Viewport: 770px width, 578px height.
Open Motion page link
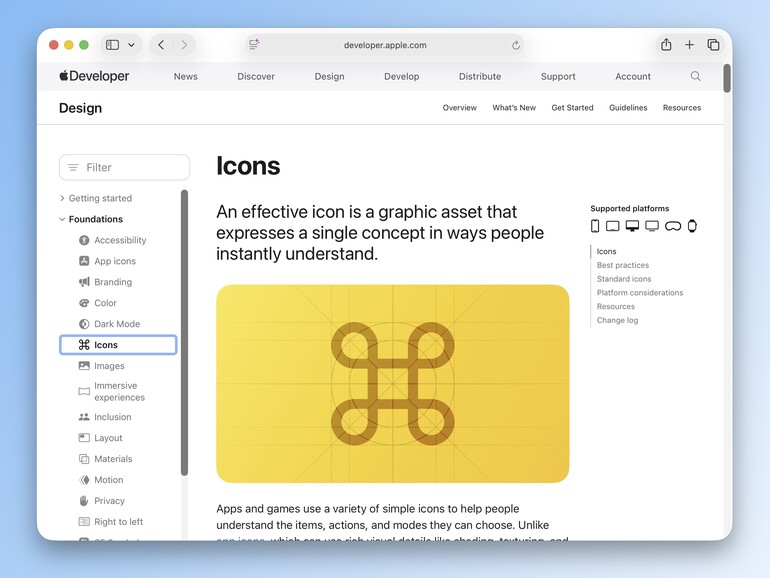[109, 480]
